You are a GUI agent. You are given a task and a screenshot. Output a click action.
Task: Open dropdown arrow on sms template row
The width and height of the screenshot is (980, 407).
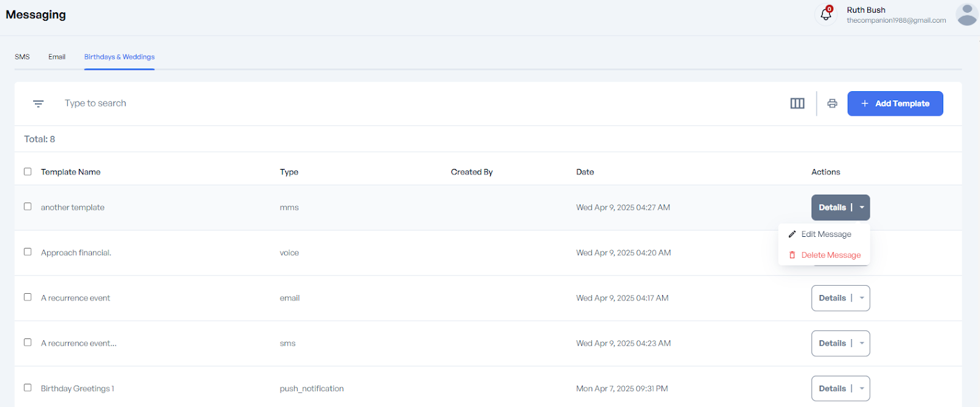click(x=861, y=343)
